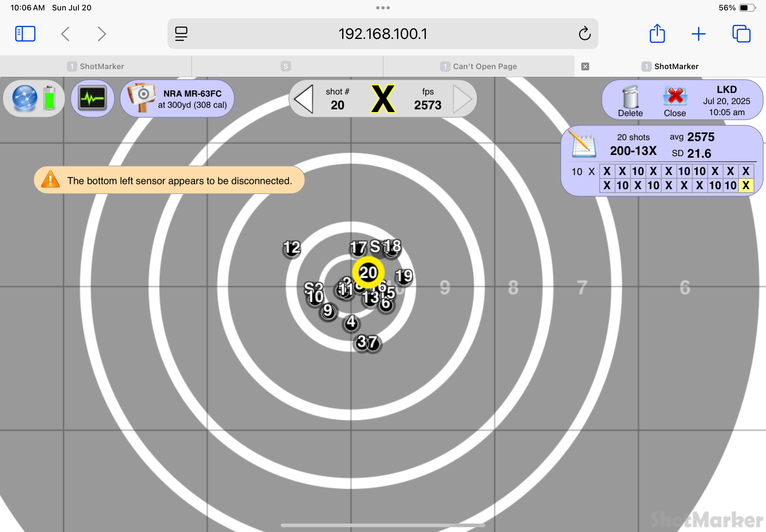
Task: Click the shot # 20 label
Action: coord(338,99)
